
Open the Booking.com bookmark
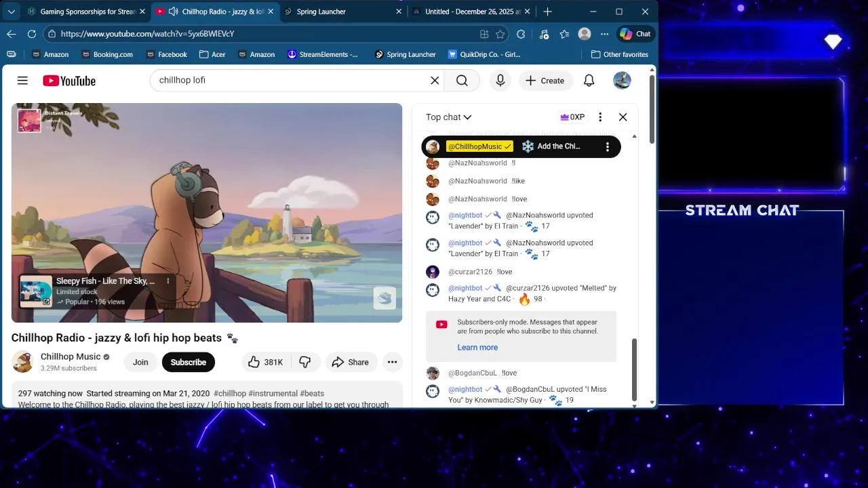[106, 54]
